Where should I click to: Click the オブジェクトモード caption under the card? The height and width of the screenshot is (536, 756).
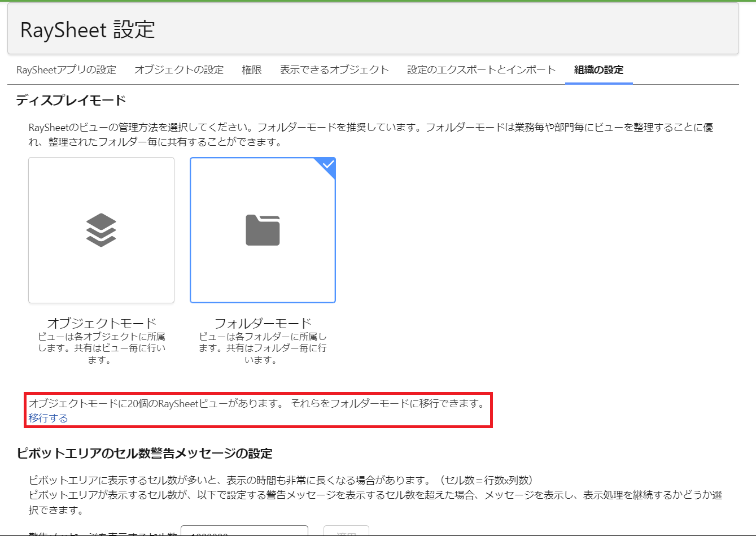pos(102,323)
